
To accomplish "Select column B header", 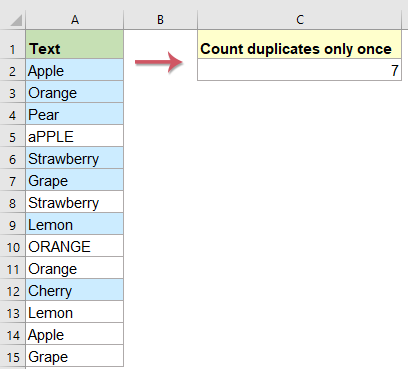I will (160, 20).
